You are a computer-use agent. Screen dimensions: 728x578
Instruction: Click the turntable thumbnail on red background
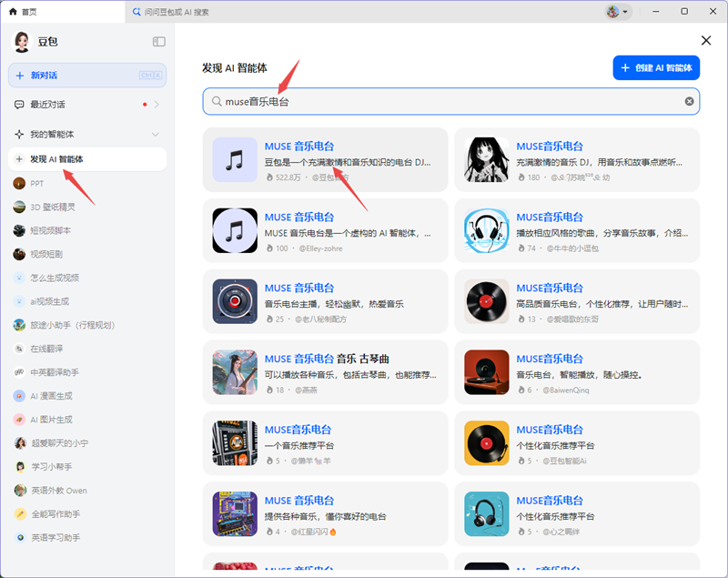click(487, 372)
